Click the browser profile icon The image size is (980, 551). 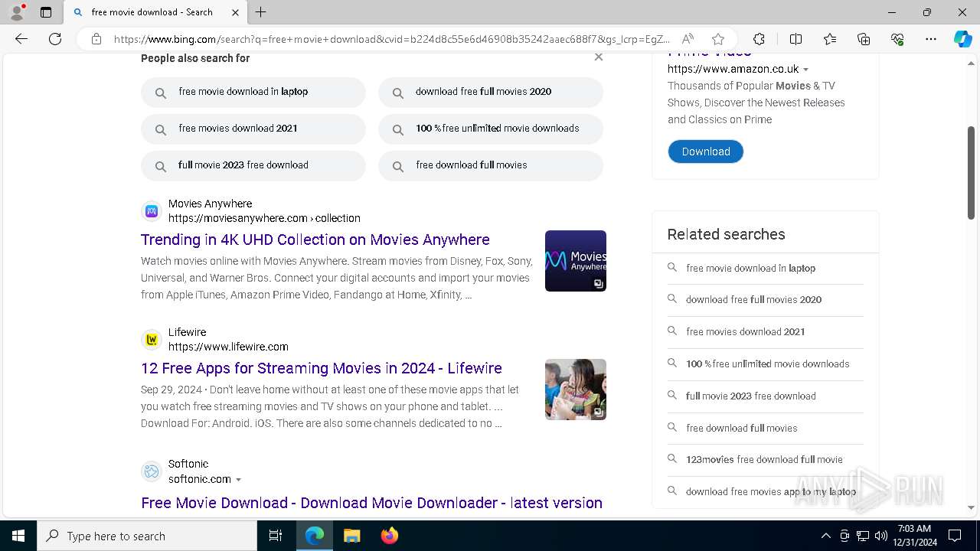coord(17,12)
